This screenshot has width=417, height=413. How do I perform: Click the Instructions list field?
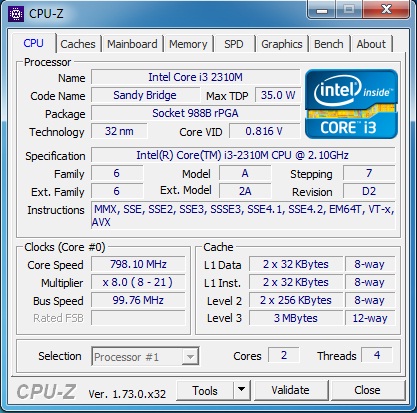[243, 215]
